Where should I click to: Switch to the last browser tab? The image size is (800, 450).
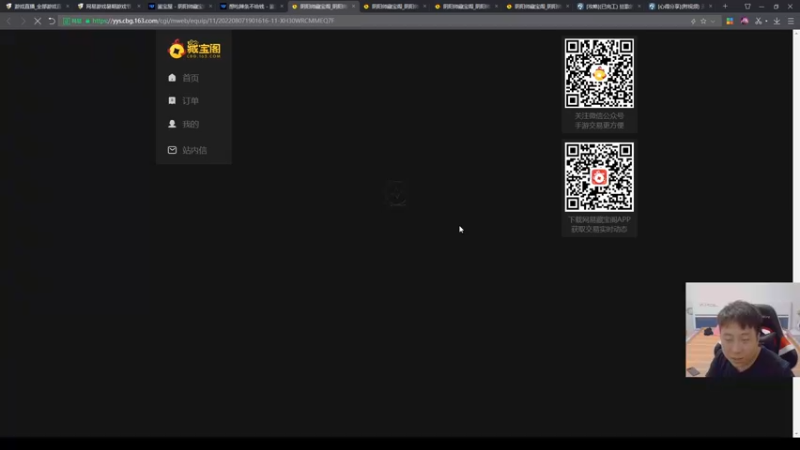679,6
